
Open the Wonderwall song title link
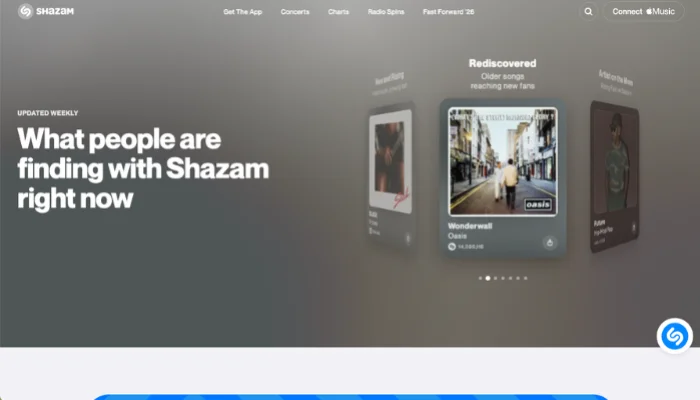tap(470, 226)
